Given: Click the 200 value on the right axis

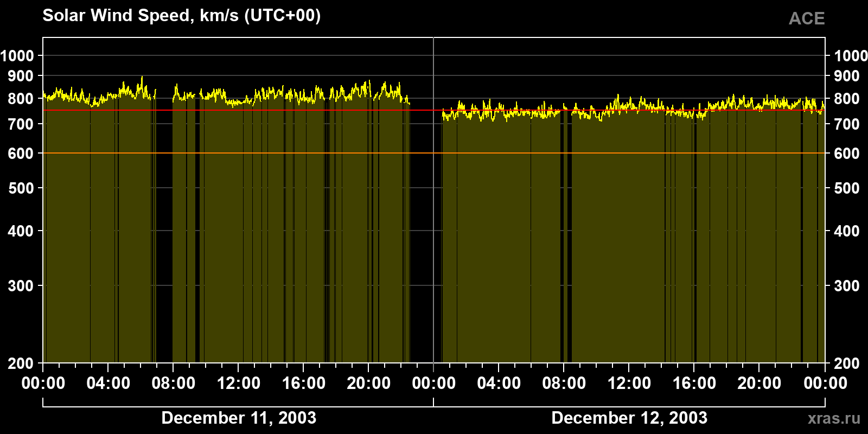Looking at the screenshot, I should pyautogui.click(x=847, y=363).
